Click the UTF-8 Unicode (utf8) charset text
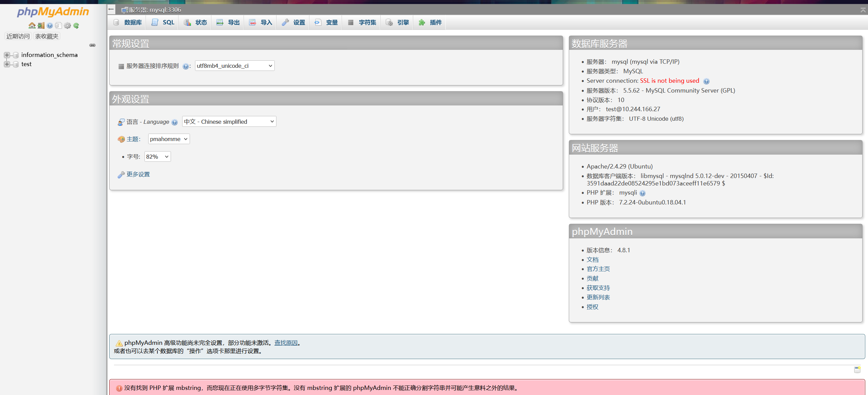Screen dimensions: 868x395 (x=656, y=119)
